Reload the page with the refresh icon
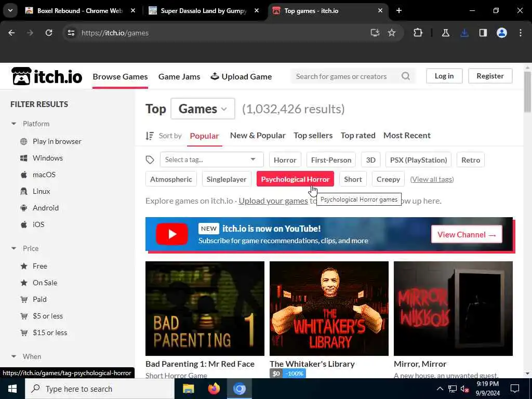Image resolution: width=532 pixels, height=399 pixels. point(49,33)
